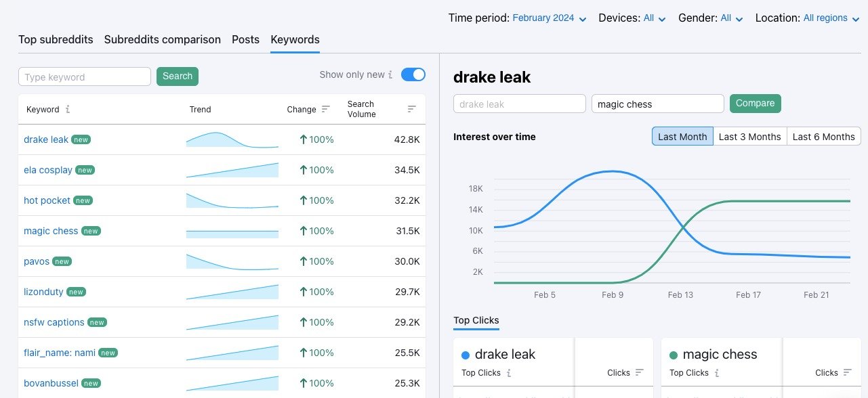
Task: Click the sort icon beside Change column
Action: pyautogui.click(x=325, y=108)
